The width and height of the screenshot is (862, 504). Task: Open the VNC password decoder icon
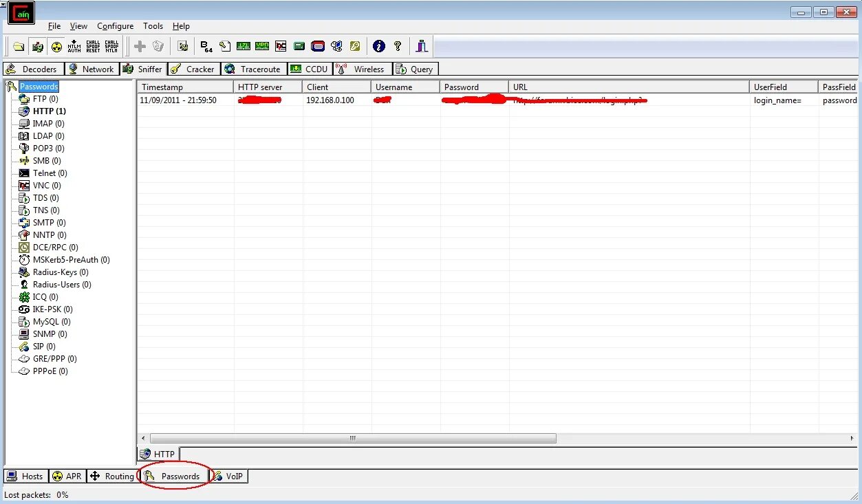[281, 47]
